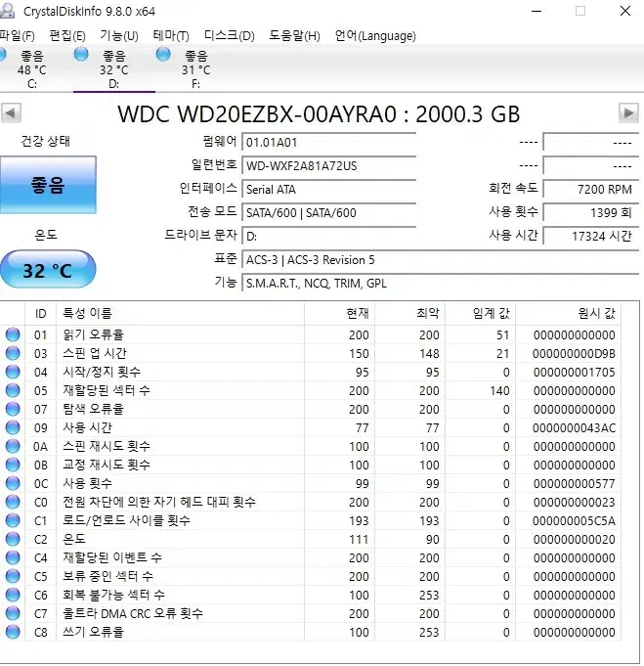Click the status orb for 탐색 오류율 row
Image resolution: width=644 pixels, height=666 pixels.
tap(13, 409)
